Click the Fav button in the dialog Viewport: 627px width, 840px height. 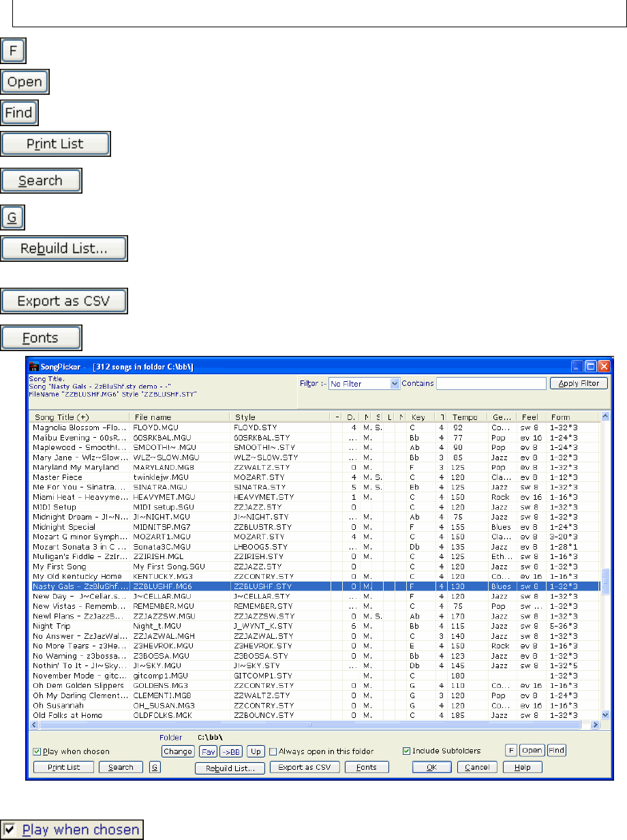(208, 751)
